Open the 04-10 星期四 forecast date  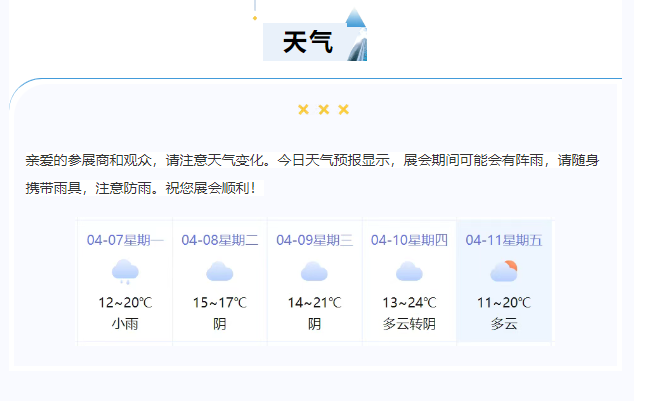(409, 240)
